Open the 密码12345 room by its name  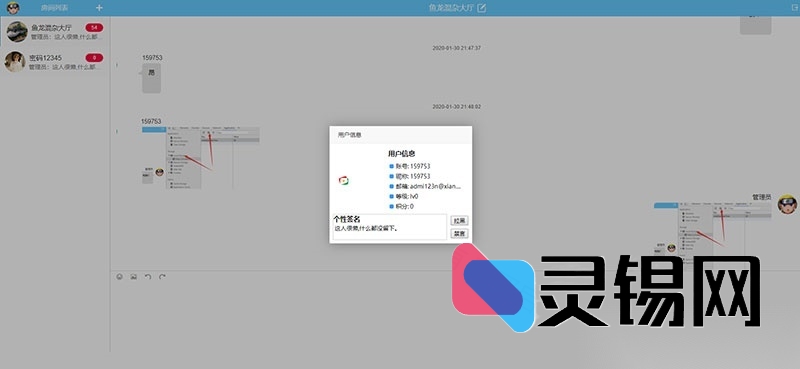point(45,58)
